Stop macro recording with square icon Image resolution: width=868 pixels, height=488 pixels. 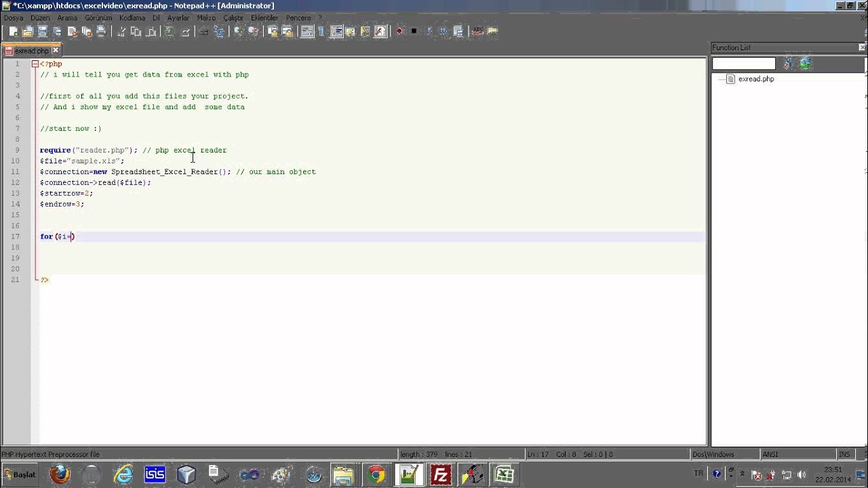coord(414,31)
